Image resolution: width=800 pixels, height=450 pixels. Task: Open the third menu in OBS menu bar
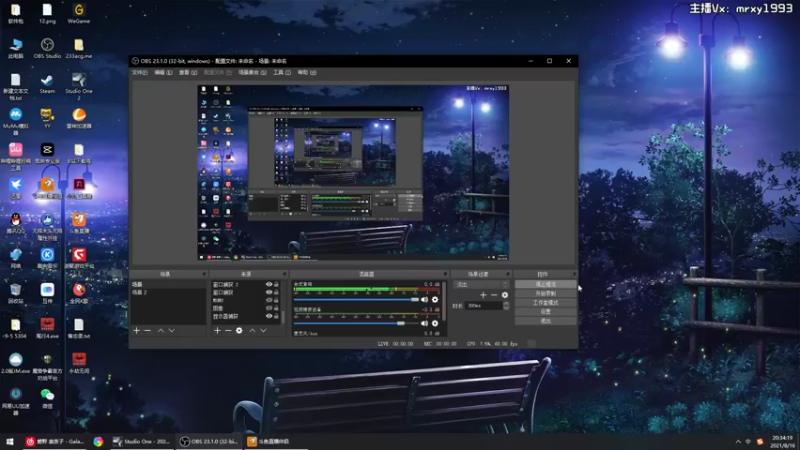pyautogui.click(x=188, y=73)
